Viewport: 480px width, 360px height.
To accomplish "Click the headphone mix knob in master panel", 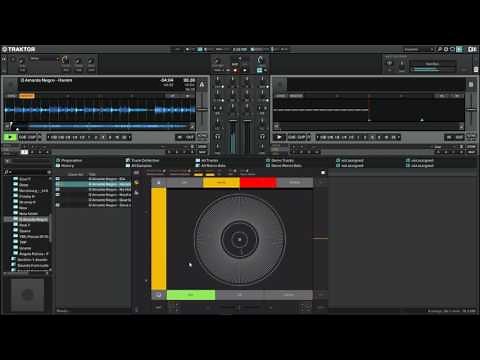I will click(x=260, y=60).
